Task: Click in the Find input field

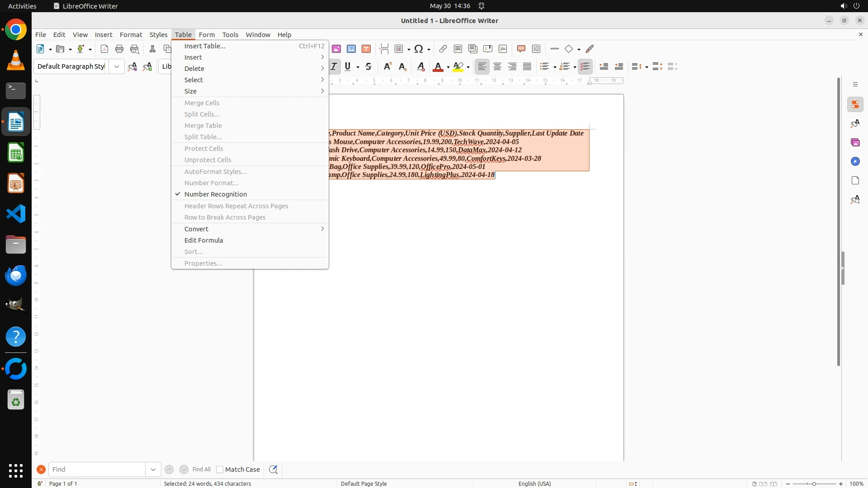Action: point(96,469)
